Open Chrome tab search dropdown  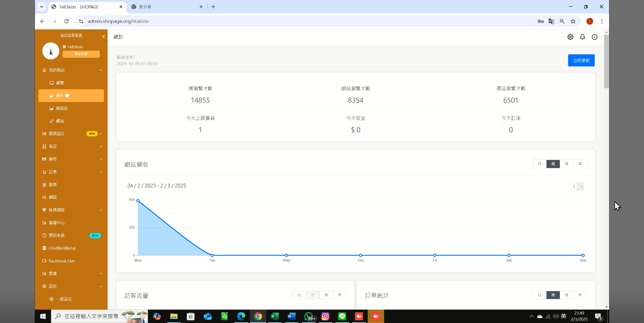click(42, 7)
